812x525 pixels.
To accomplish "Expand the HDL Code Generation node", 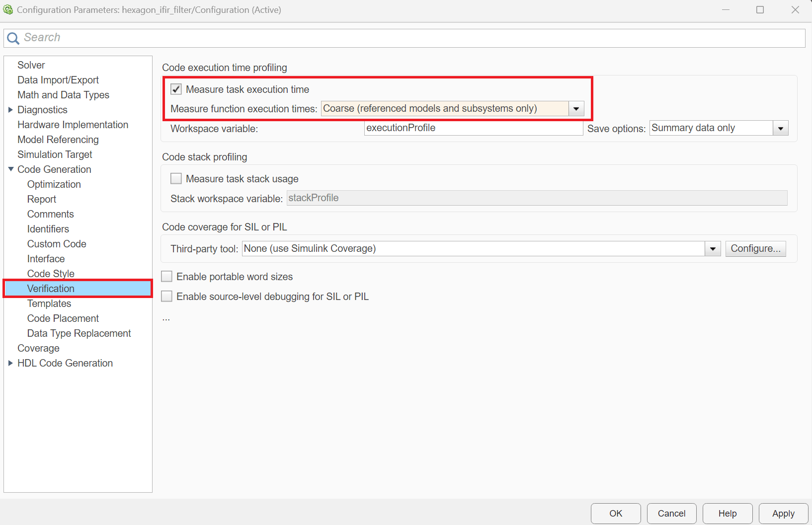I will tap(10, 363).
